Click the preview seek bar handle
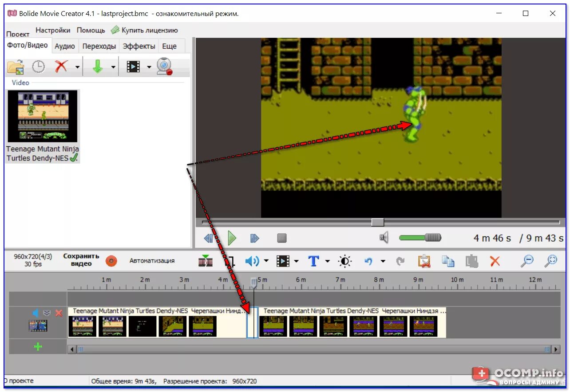Image resolution: width=570 pixels, height=392 pixels. click(x=378, y=222)
